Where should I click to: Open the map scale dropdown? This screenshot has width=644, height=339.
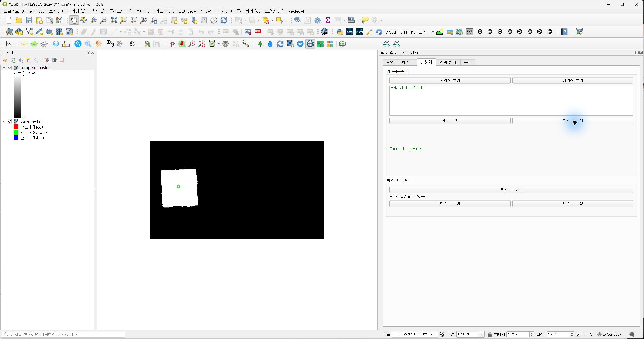click(481, 334)
